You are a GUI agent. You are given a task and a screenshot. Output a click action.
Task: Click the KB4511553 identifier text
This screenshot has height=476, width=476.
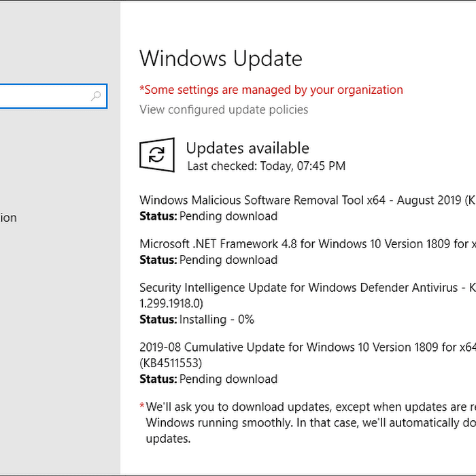coord(171,363)
